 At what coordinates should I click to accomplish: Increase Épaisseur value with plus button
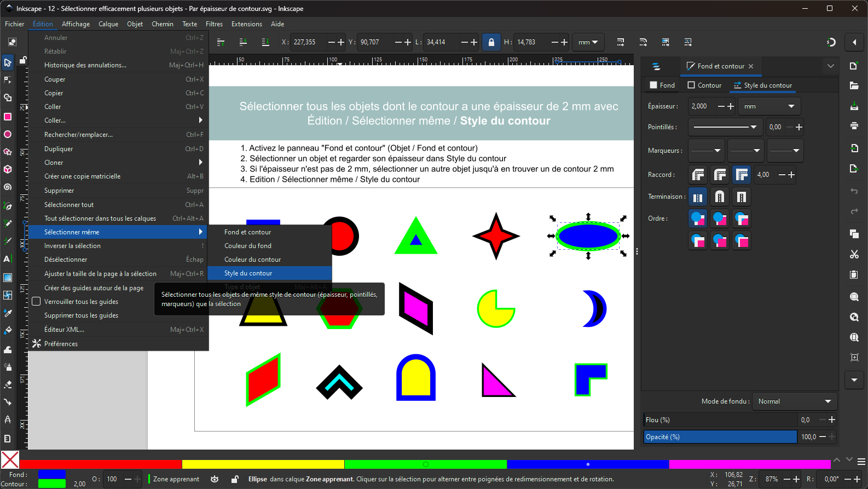731,106
